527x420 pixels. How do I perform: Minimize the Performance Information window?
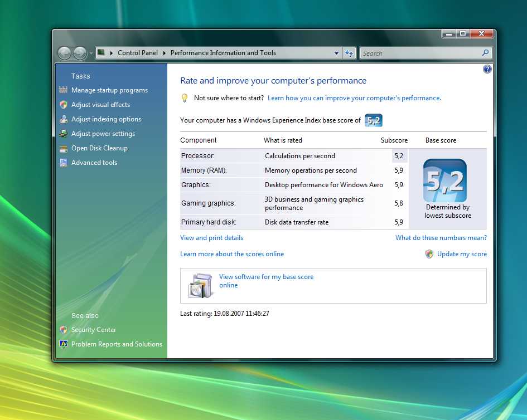(x=449, y=33)
